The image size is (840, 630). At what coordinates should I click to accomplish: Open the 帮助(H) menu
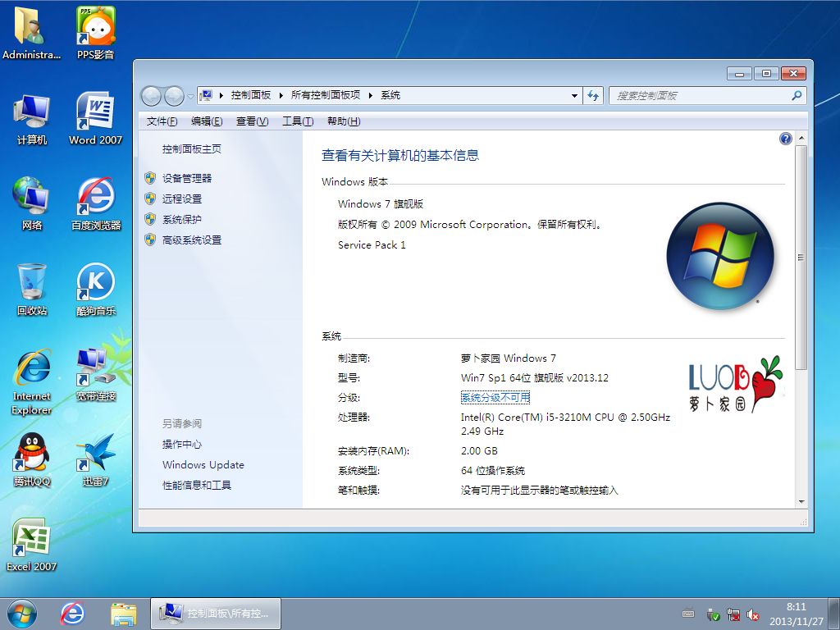(x=344, y=121)
